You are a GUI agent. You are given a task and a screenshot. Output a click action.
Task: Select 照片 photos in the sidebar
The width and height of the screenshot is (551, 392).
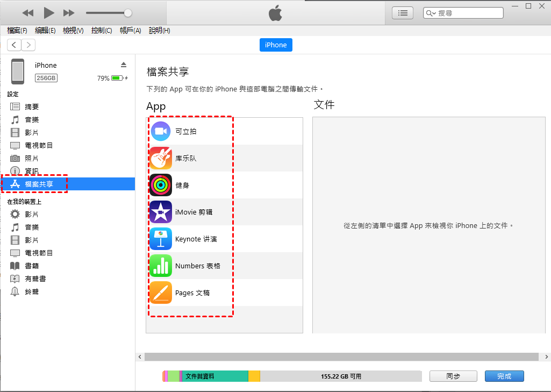[32, 159]
